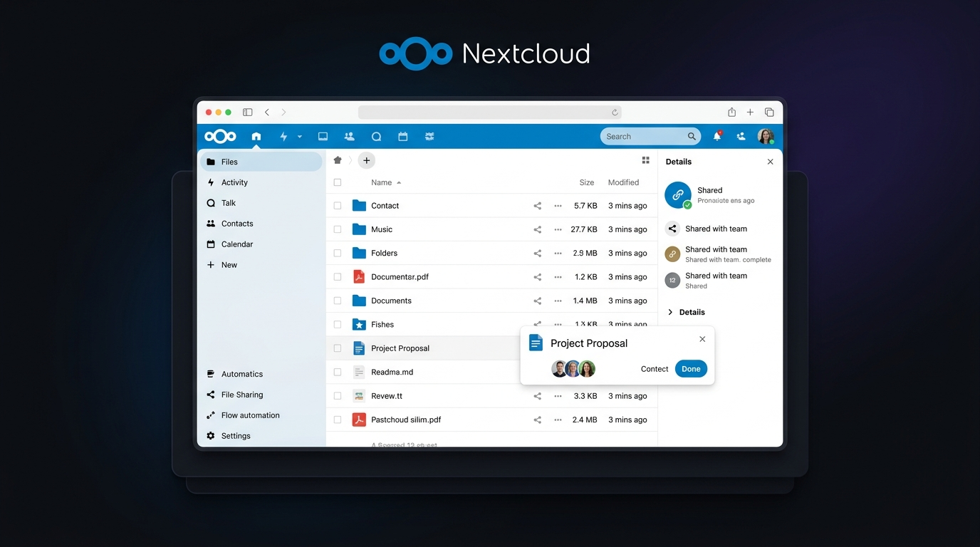Open more actions menu for Documenter.pdf

558,277
